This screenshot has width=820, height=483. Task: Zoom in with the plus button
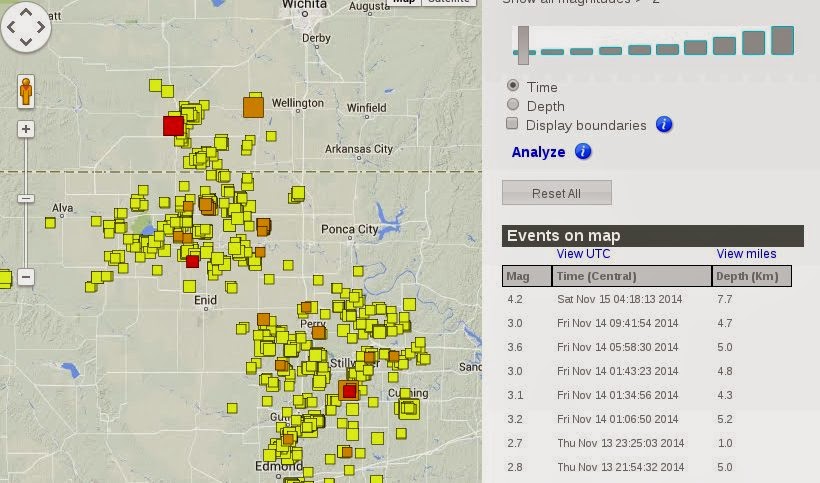[x=26, y=129]
